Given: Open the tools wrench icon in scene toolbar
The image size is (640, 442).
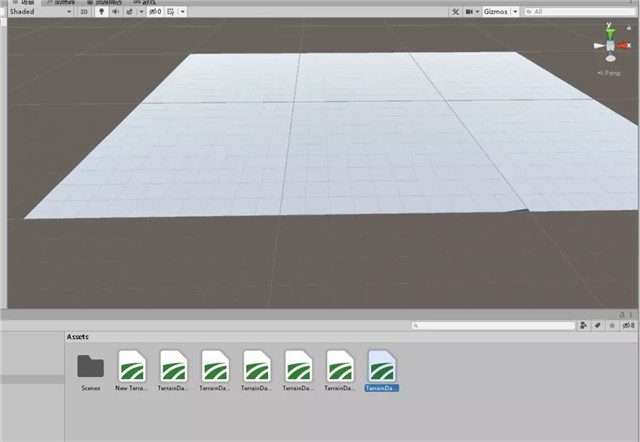Looking at the screenshot, I should point(456,12).
